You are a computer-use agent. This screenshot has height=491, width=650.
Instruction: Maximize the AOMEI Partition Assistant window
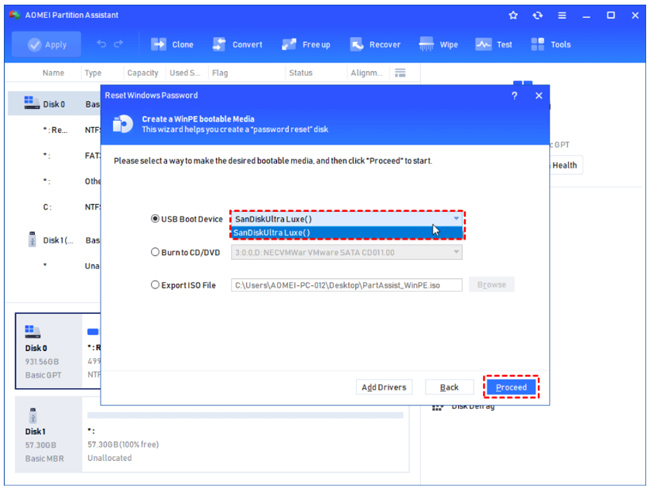(611, 15)
